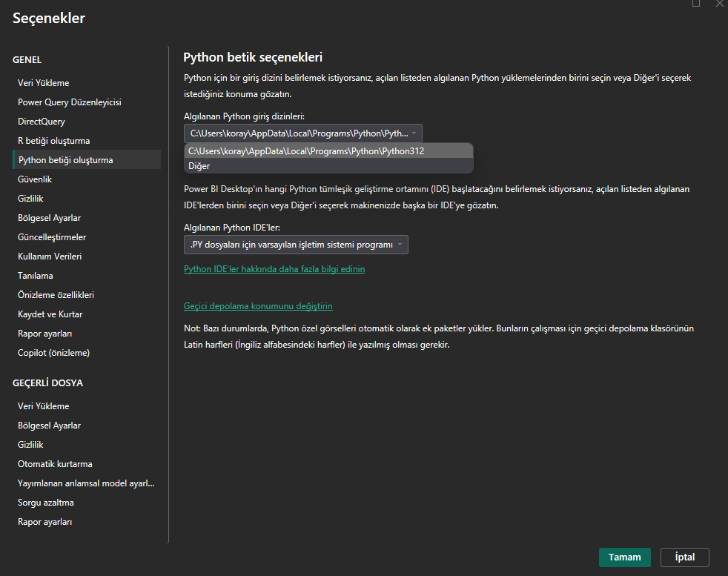Open Python IDE'ler hakkında daha fazla bilgi link
This screenshot has width=728, height=576.
pyautogui.click(x=274, y=269)
